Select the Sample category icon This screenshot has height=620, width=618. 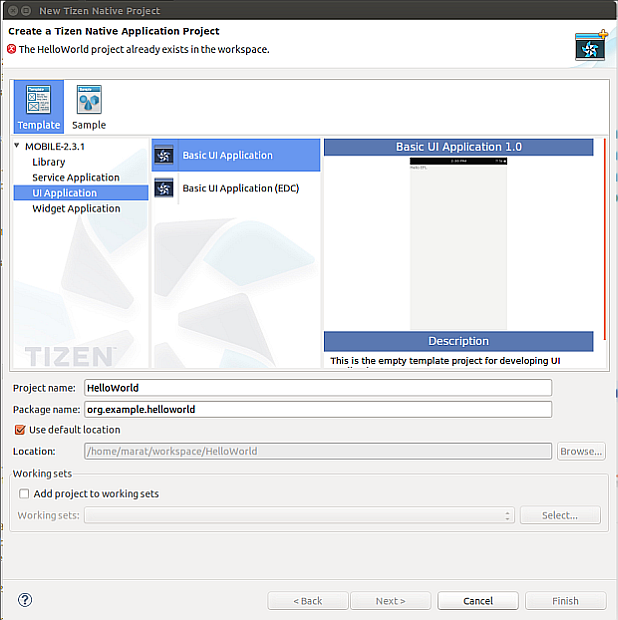tap(89, 107)
